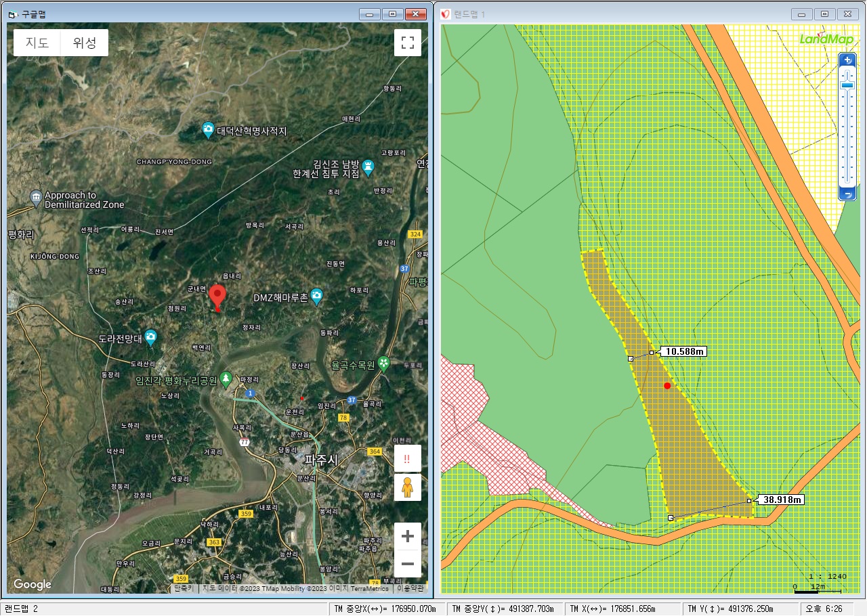Image resolution: width=867 pixels, height=616 pixels.
Task: Click the 랜드맵 2 status bar label
Action: point(22,609)
